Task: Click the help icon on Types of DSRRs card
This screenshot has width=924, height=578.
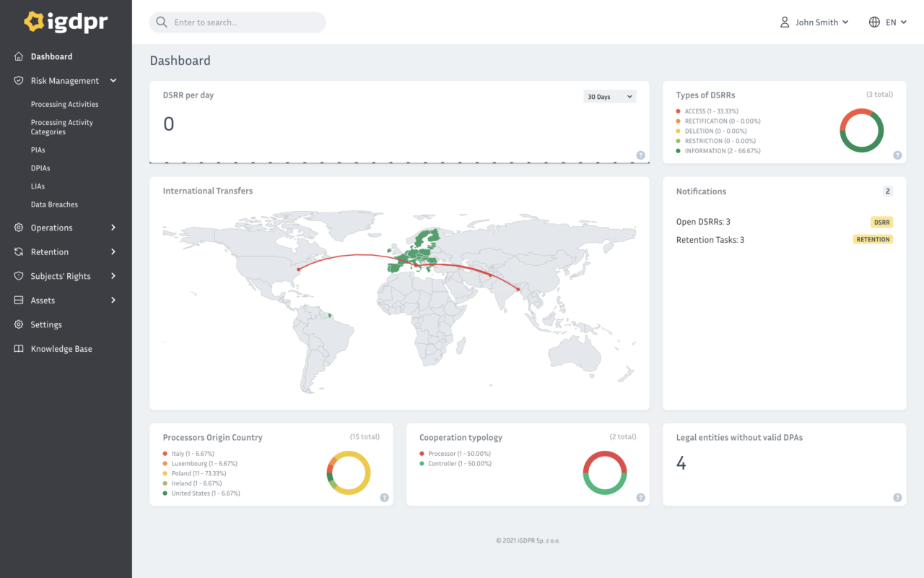Action: tap(897, 155)
